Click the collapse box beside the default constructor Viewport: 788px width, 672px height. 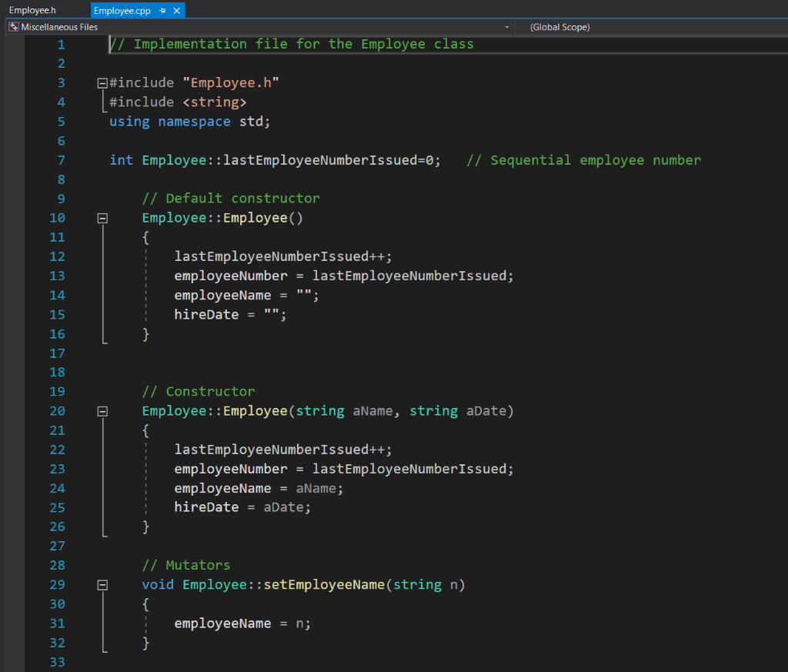point(104,217)
